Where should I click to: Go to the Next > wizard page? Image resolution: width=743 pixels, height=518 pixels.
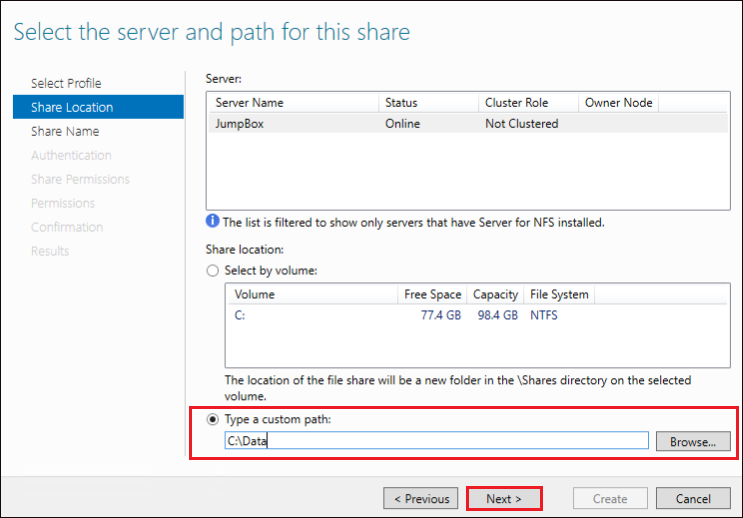tap(504, 499)
